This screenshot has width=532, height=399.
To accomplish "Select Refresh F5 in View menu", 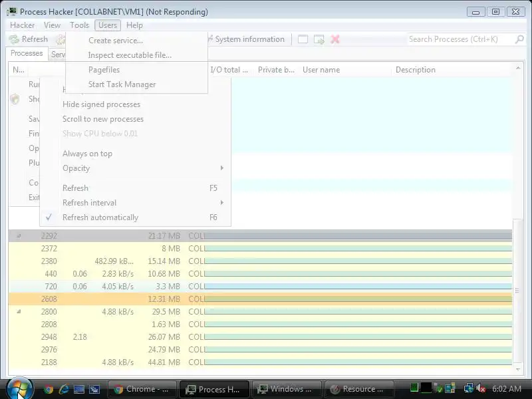I will click(135, 188).
